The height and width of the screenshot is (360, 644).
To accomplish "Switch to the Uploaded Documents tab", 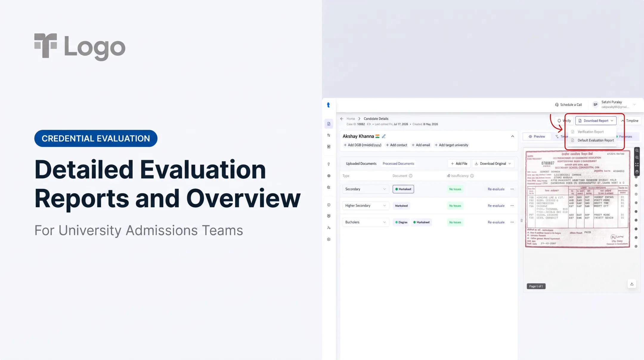I will [x=361, y=164].
